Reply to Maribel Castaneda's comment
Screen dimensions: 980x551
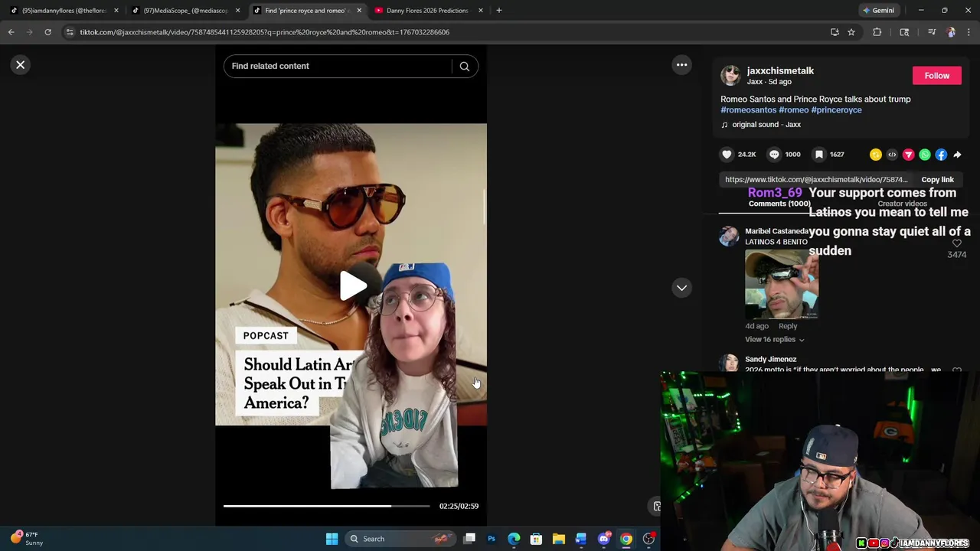point(788,326)
